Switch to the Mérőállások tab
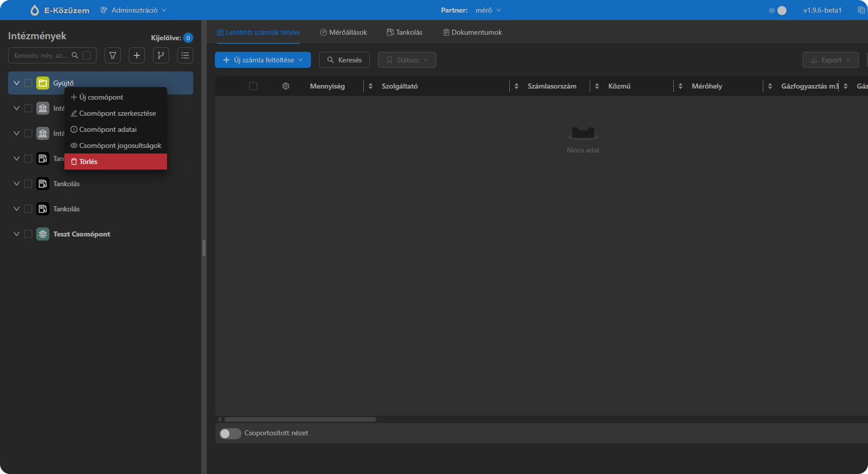The width and height of the screenshot is (868, 474). (344, 32)
